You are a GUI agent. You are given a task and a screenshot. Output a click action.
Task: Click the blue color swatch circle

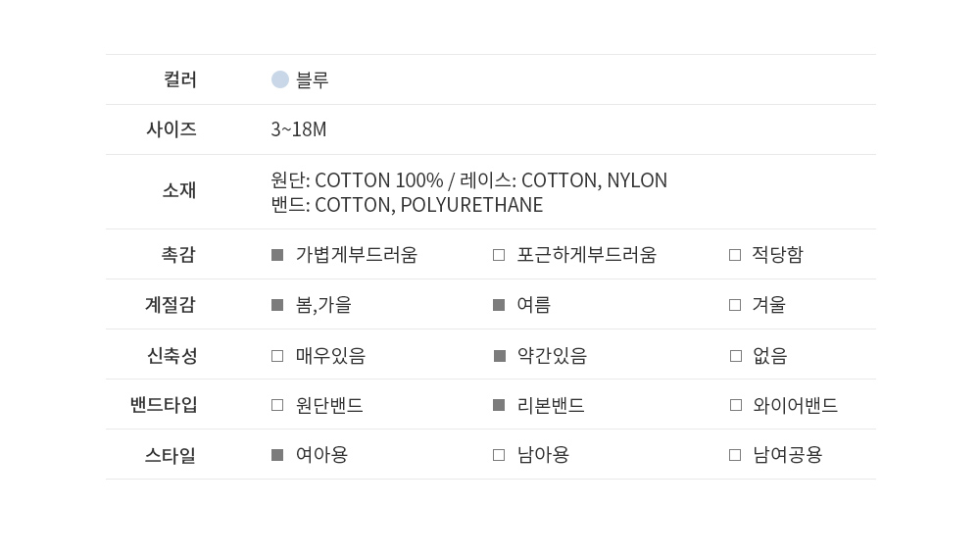point(280,79)
